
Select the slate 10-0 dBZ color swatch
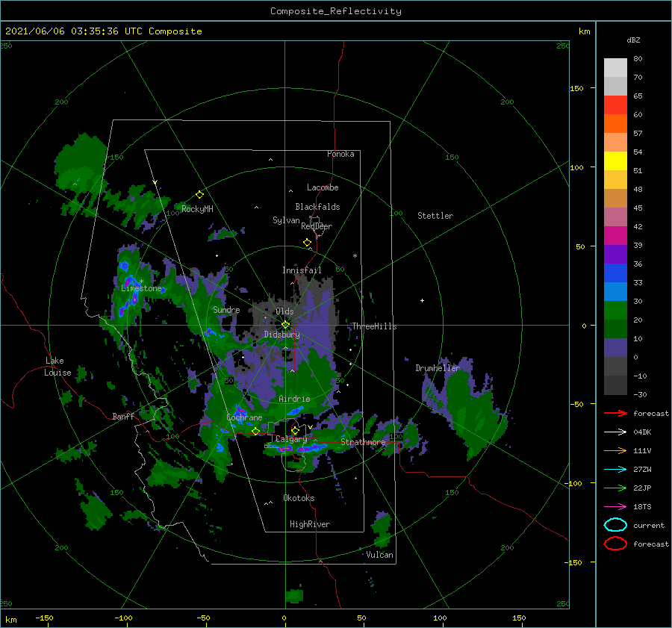[x=615, y=348]
